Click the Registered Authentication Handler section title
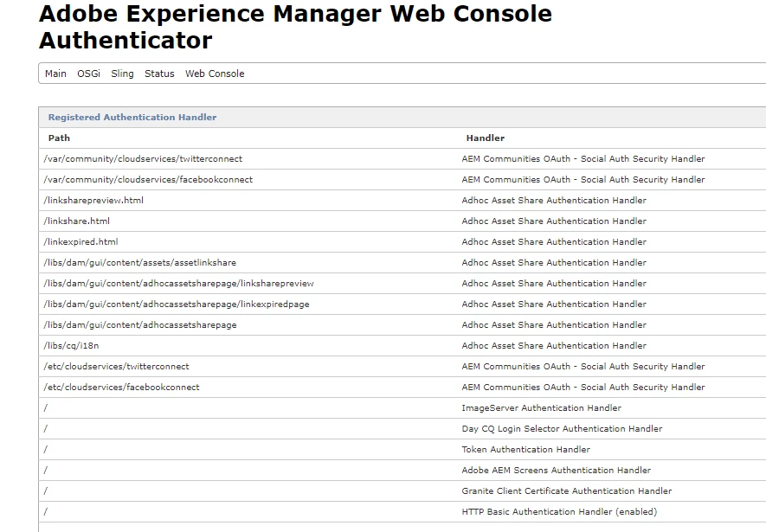766x532 pixels. click(x=132, y=117)
